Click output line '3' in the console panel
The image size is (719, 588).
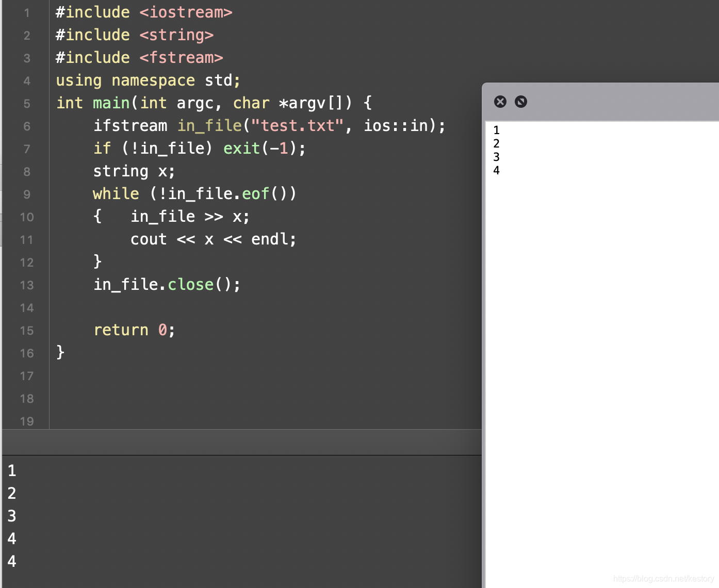(12, 516)
